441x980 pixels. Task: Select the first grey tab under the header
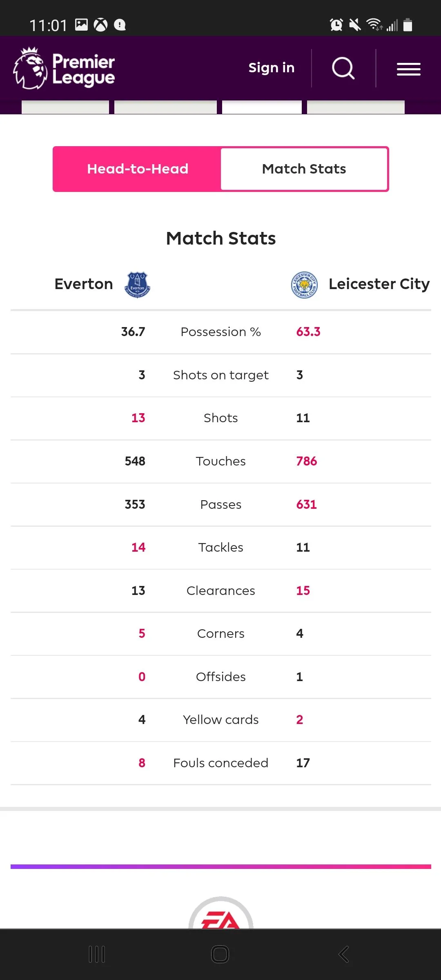coord(65,107)
